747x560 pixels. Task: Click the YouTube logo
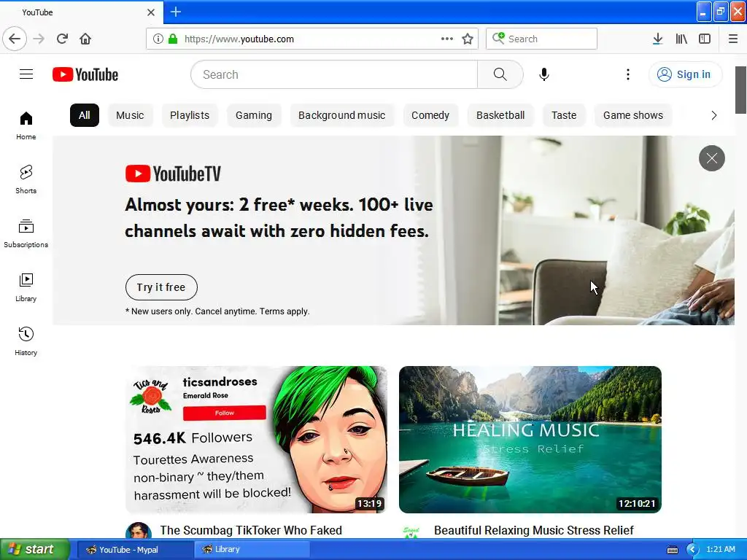pyautogui.click(x=85, y=74)
